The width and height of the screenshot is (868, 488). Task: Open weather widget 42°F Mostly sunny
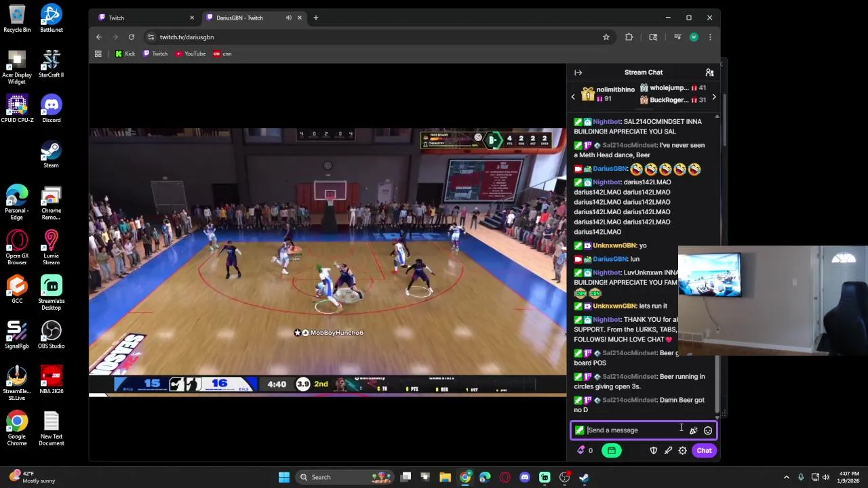tap(31, 477)
